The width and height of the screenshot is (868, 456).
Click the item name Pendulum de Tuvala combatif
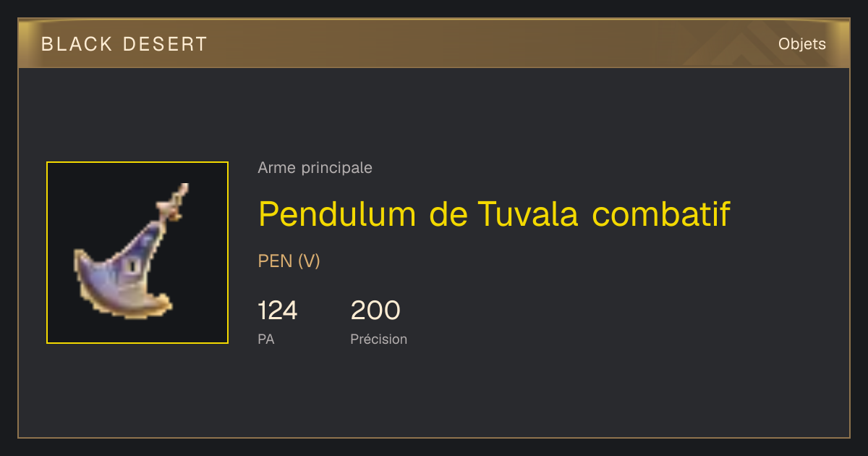pos(493,214)
